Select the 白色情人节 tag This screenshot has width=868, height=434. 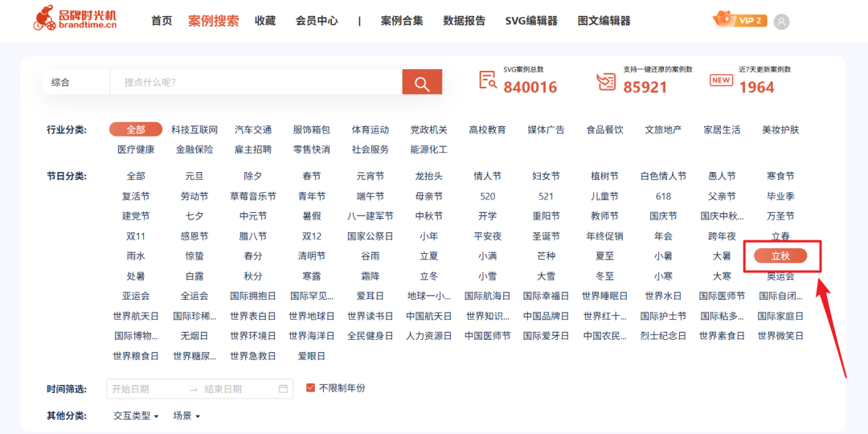tap(663, 176)
